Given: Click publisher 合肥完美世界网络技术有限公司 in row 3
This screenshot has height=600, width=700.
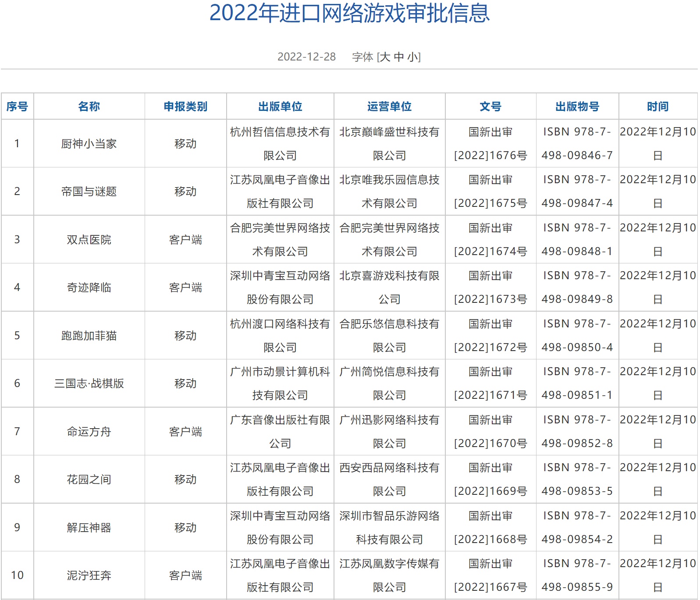Looking at the screenshot, I should pyautogui.click(x=280, y=240).
